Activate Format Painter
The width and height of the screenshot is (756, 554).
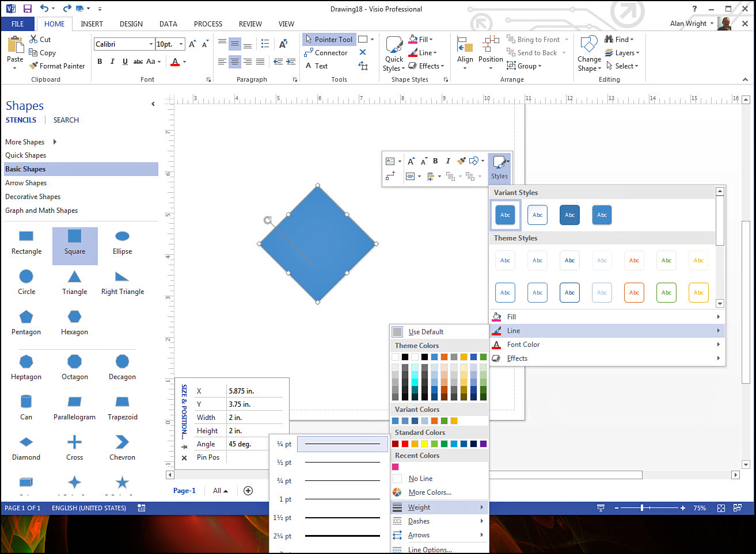[57, 66]
